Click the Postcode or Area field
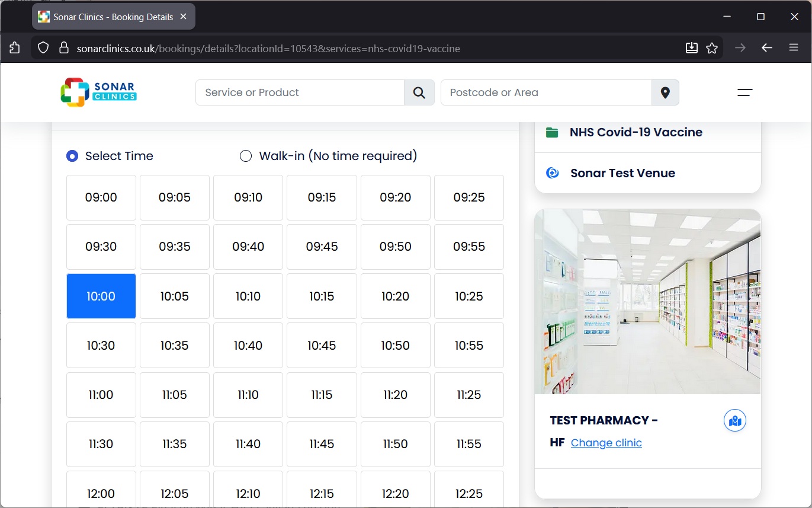The image size is (812, 508). pos(545,92)
